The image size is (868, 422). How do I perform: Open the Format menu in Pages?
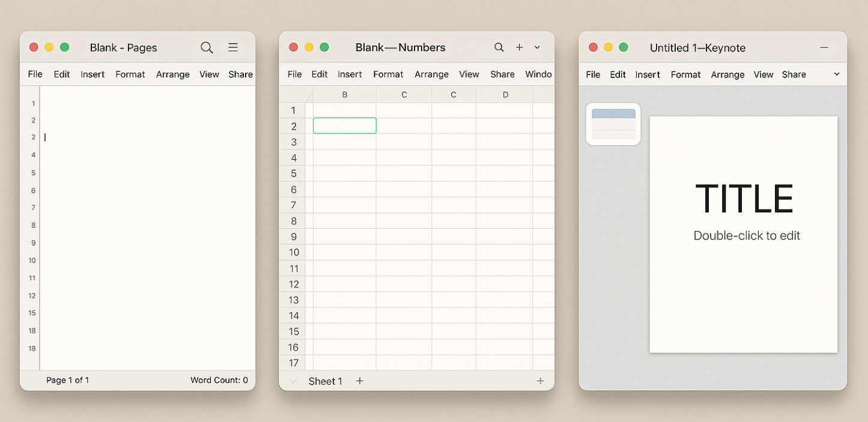point(130,74)
